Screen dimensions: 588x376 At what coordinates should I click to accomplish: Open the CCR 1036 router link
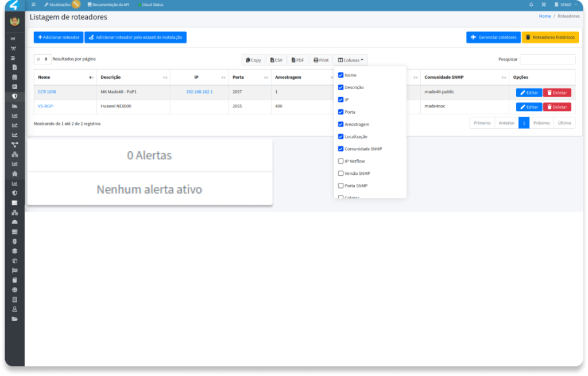coord(47,92)
